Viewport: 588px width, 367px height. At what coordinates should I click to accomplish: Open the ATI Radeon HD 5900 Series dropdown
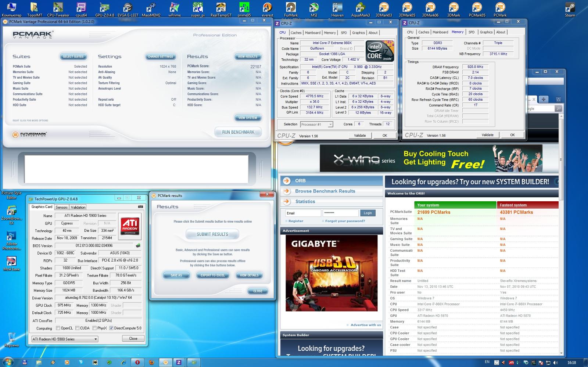point(65,339)
